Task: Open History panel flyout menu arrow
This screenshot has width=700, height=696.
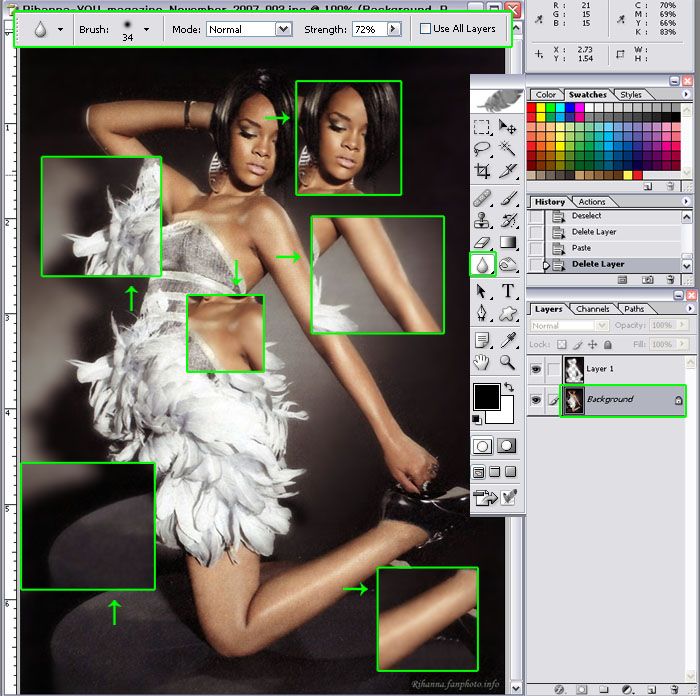Action: (687, 202)
